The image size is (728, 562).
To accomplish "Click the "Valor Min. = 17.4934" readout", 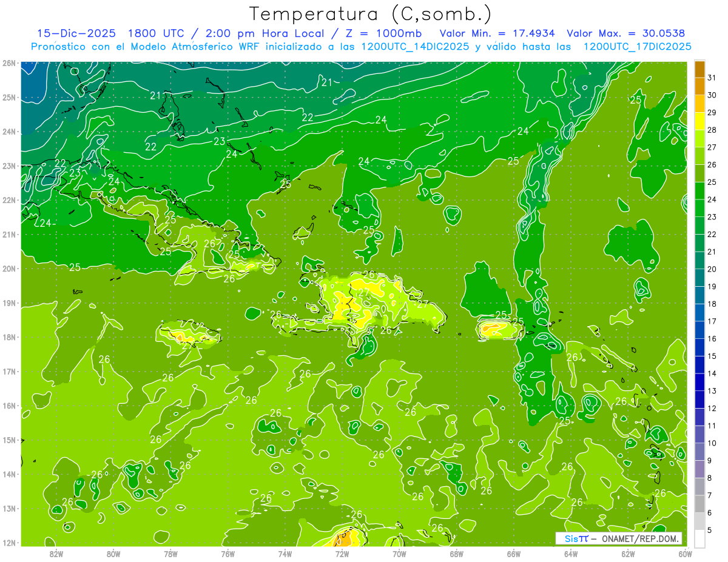I will pos(497,33).
